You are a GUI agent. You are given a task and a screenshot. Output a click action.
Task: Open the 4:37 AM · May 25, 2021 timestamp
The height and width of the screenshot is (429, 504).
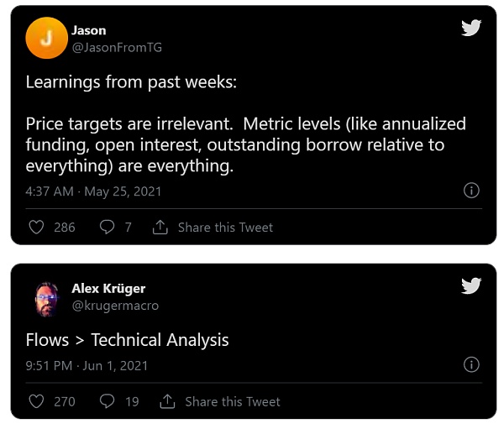click(x=93, y=191)
